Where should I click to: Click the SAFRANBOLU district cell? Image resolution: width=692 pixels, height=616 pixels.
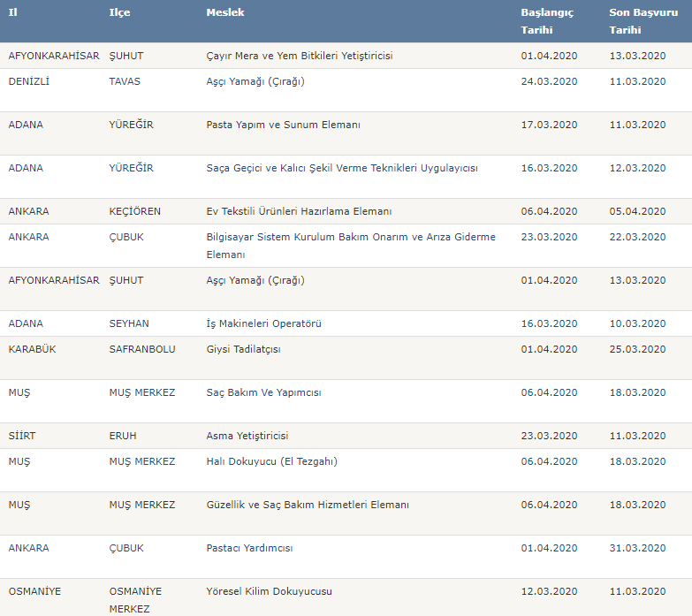(141, 349)
